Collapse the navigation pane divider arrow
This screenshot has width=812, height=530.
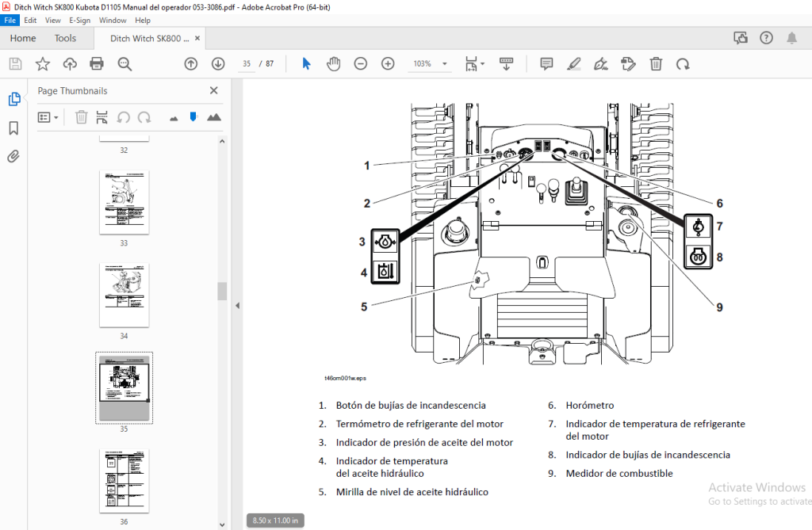[237, 305]
